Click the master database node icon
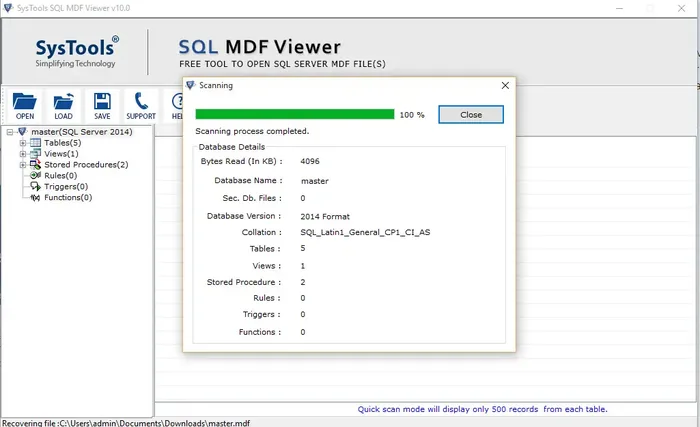Viewport: 700px width, 427px height. tap(22, 131)
